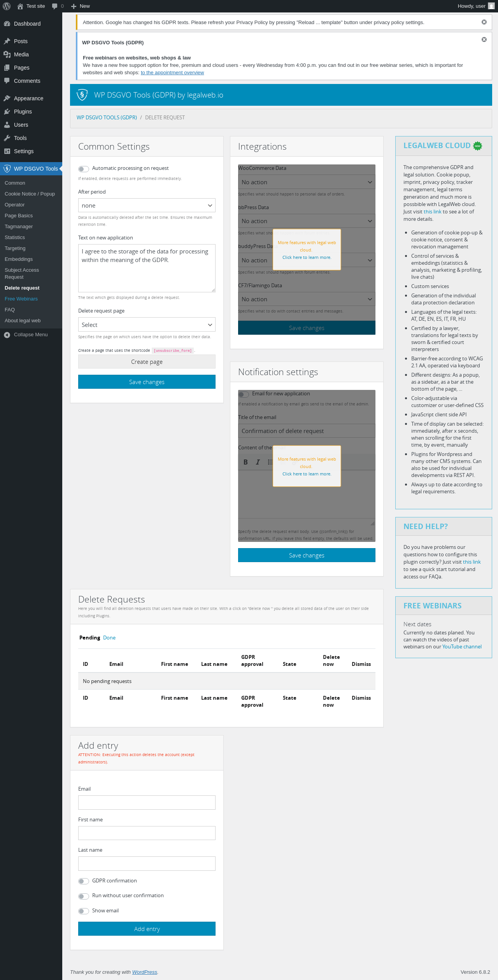498x980 pixels.
Task: Click the Text on new application textarea
Action: pyautogui.click(x=147, y=268)
